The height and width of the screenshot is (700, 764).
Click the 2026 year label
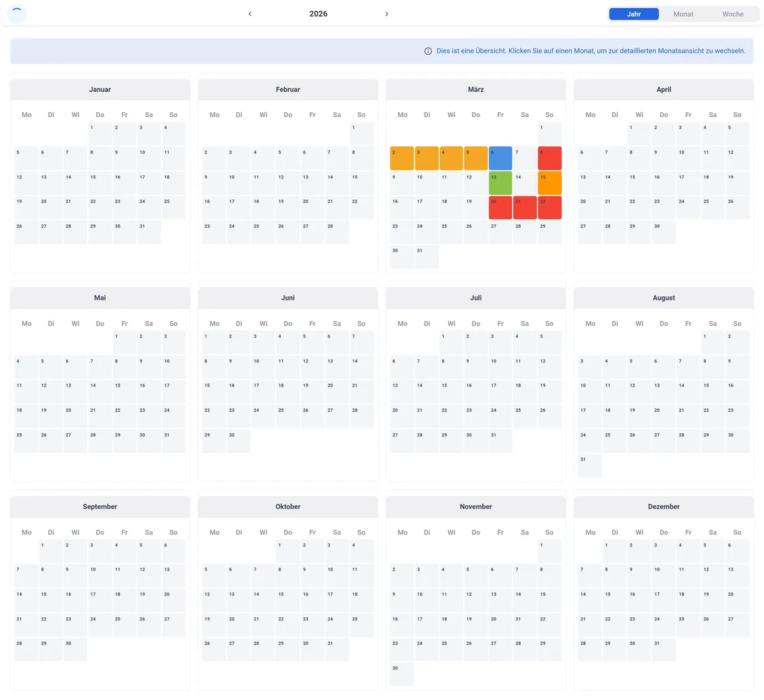coord(318,14)
